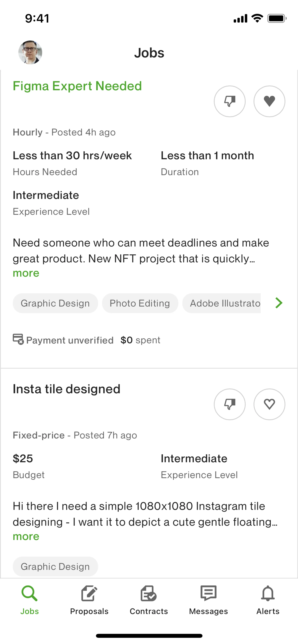
Task: Tap Graphic Design tag under Insta tile
Action: point(55,567)
